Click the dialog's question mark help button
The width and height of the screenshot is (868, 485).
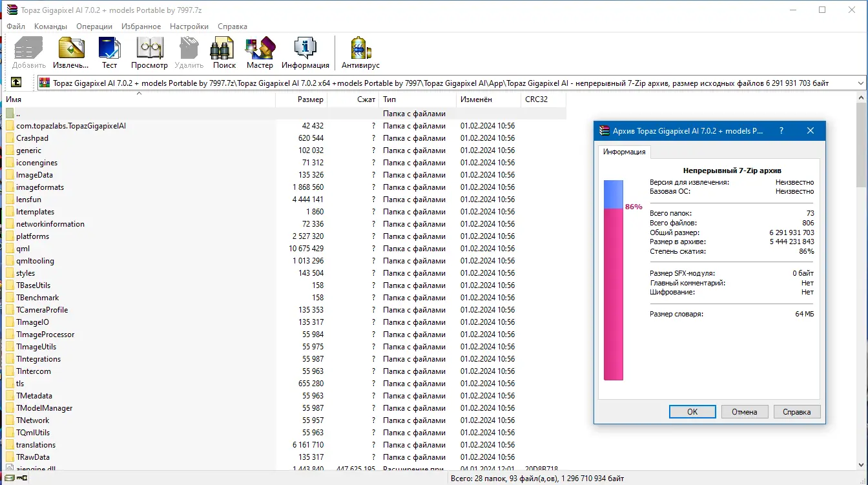[782, 130]
